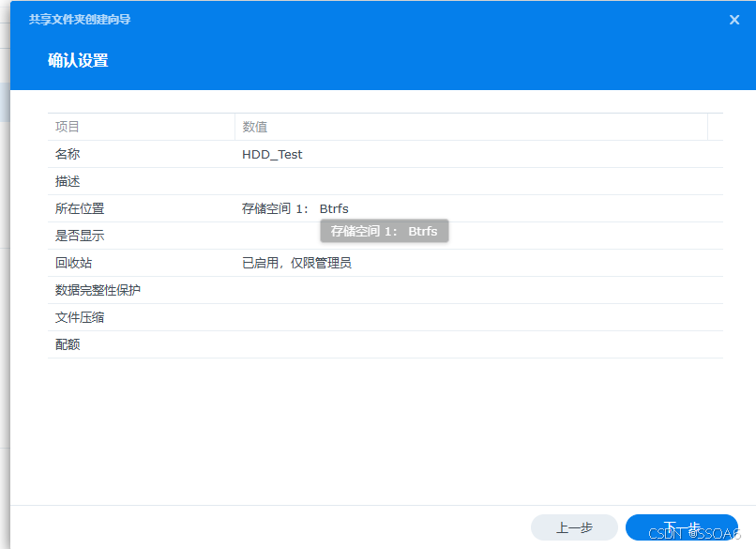
Task: Click the 配额 row
Action: (141, 344)
